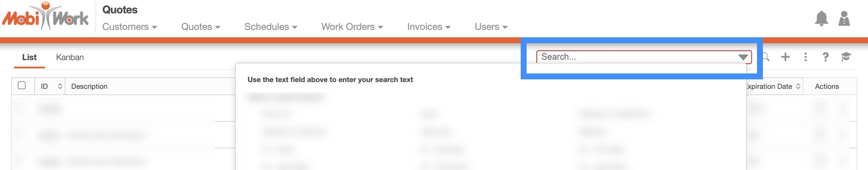This screenshot has width=868, height=170.
Task: Click the magnifying glass search icon
Action: [766, 57]
